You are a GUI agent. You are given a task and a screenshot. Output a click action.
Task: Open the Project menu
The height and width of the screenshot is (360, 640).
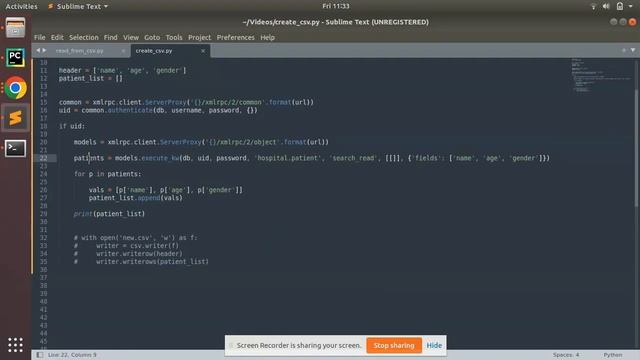[199, 37]
